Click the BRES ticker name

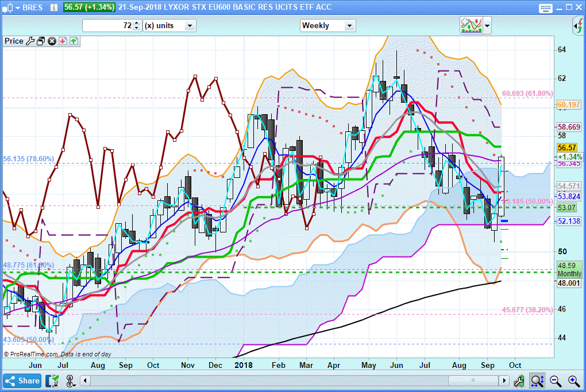click(x=33, y=7)
